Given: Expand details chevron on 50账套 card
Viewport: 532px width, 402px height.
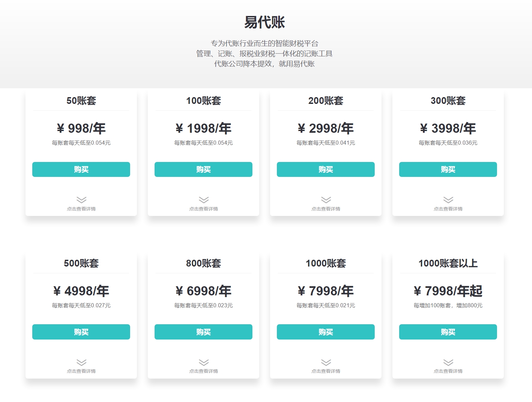Looking at the screenshot, I should (x=81, y=200).
